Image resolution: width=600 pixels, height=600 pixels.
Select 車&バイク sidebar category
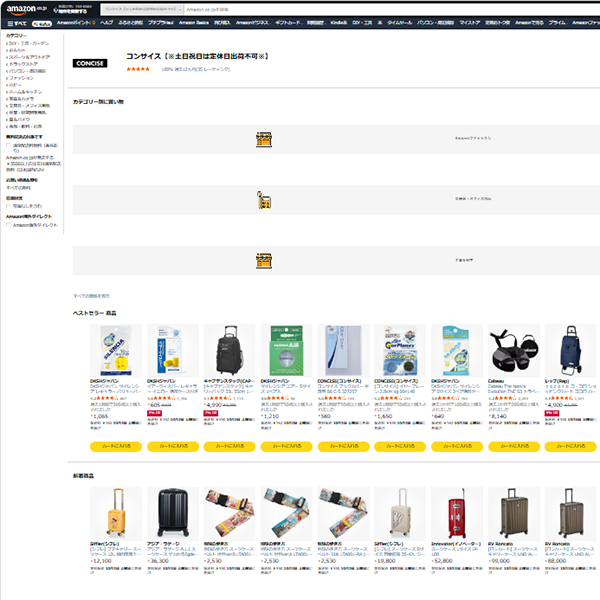coord(19,119)
